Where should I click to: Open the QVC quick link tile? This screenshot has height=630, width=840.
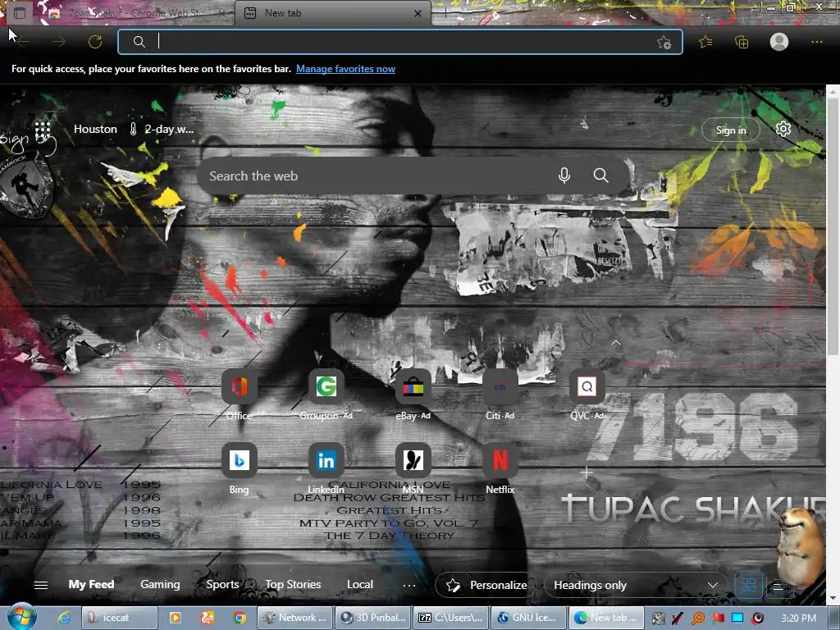pos(587,387)
